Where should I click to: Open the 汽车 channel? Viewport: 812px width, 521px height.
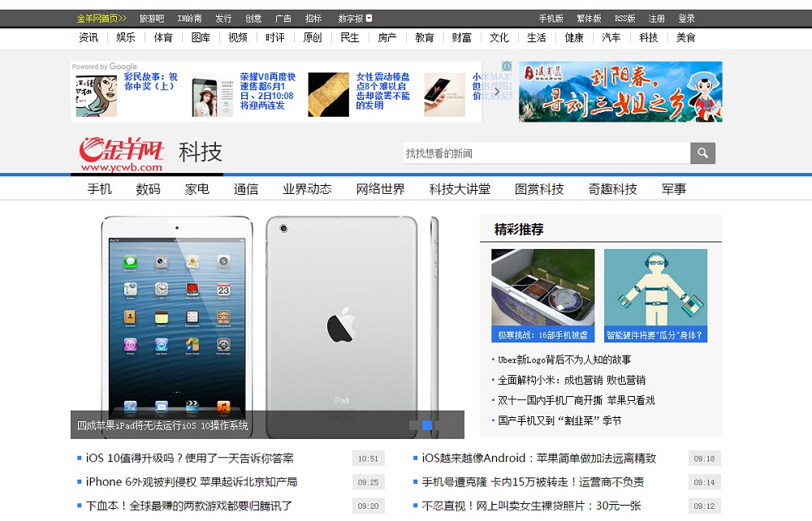coord(611,37)
